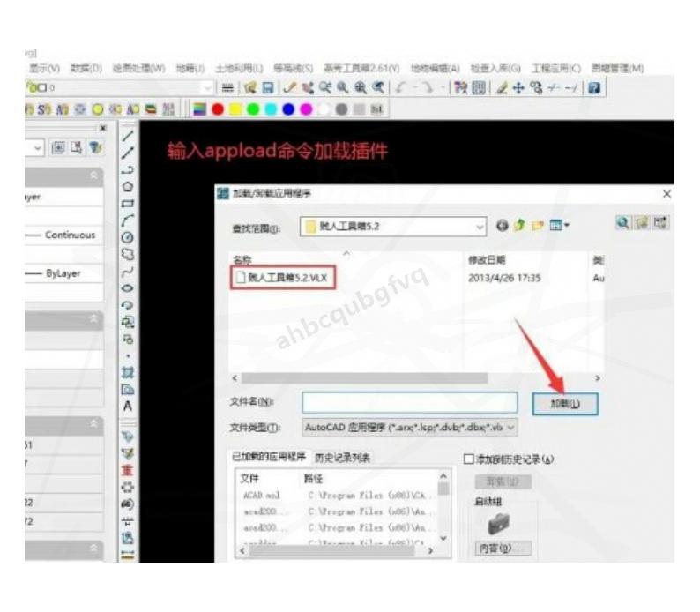Open the '绘图处理(W)' menu
The width and height of the screenshot is (700, 612).
tap(138, 68)
